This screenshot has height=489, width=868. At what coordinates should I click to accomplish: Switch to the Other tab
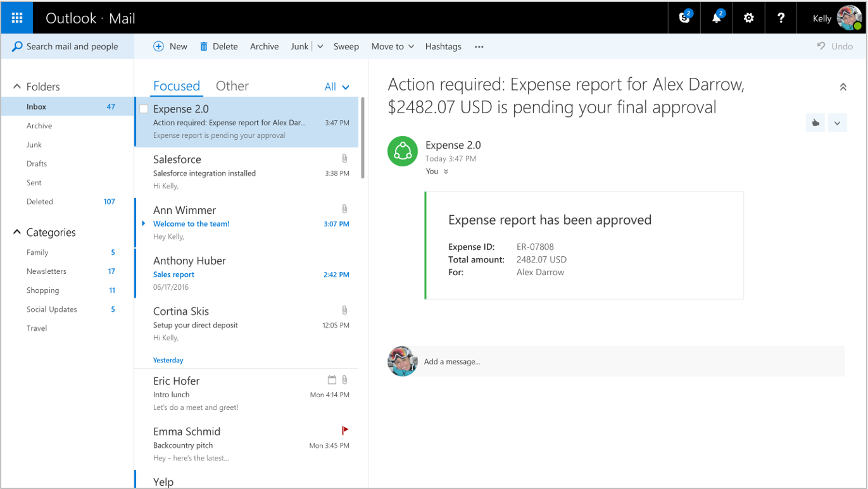(232, 86)
